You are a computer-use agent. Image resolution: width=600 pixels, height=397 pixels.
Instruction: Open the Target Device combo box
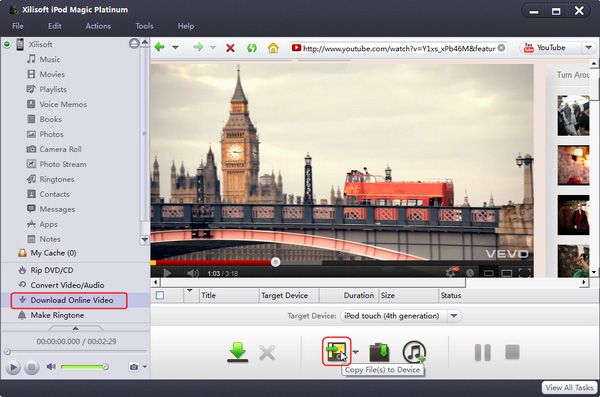pos(401,316)
